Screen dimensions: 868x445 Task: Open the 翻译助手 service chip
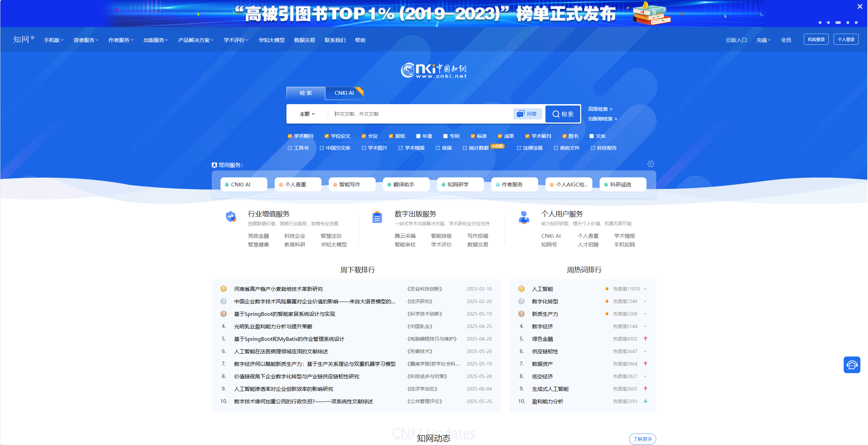point(406,184)
